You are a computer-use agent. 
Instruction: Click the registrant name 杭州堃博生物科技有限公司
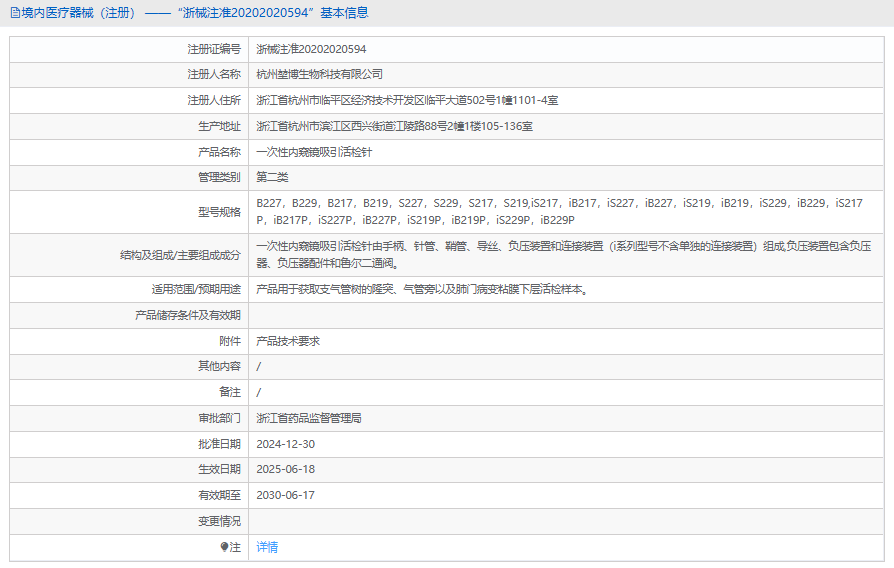[319, 74]
